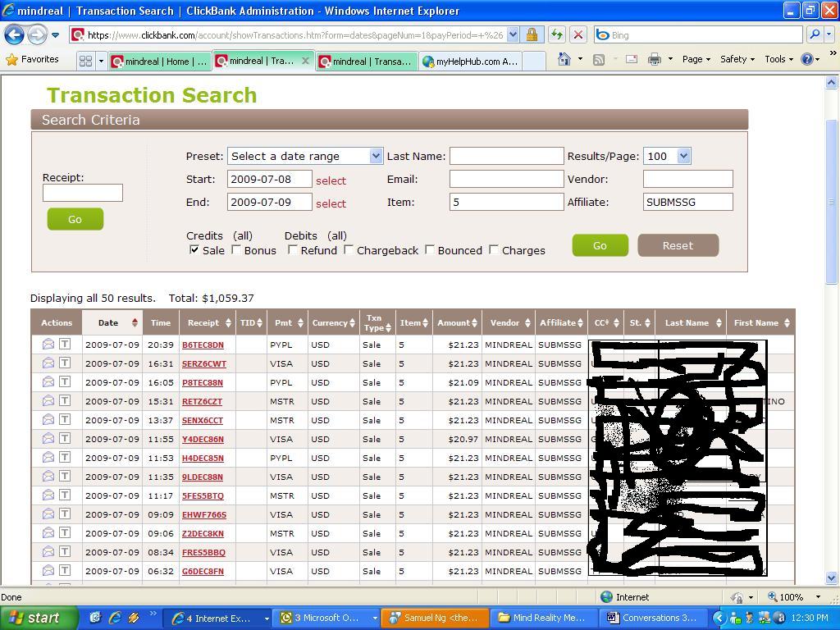The width and height of the screenshot is (840, 630).
Task: Click the Home icon in command bar
Action: pos(564,59)
